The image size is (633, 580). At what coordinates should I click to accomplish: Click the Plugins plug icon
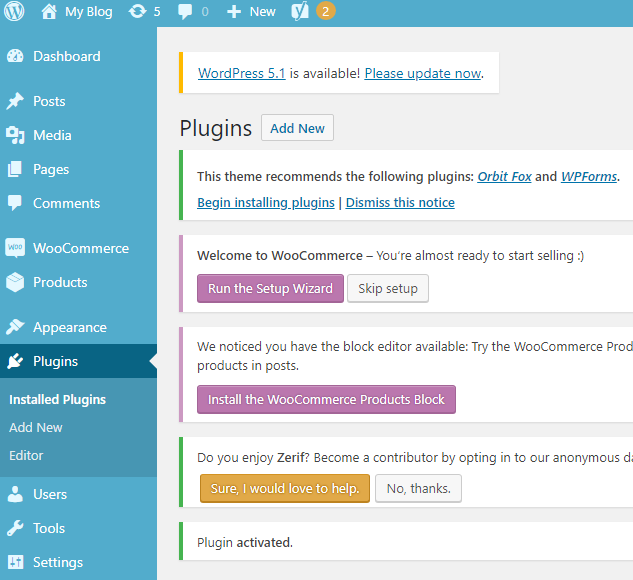pos(15,361)
